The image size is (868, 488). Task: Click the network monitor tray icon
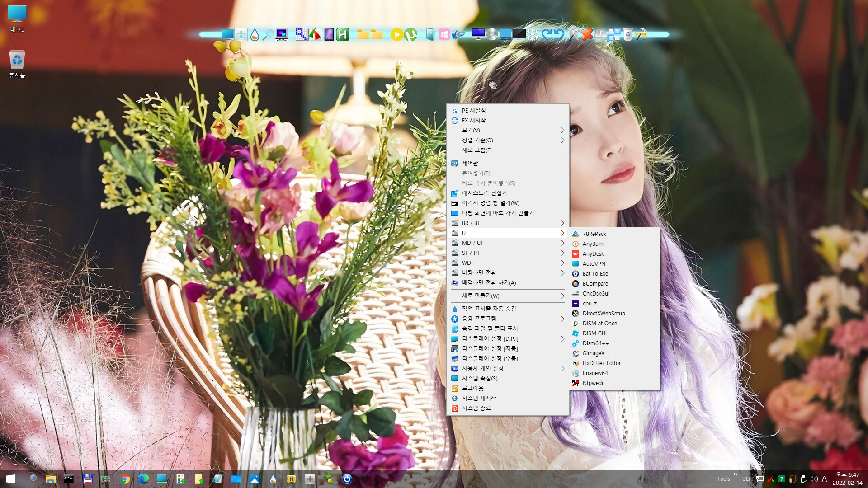760,479
